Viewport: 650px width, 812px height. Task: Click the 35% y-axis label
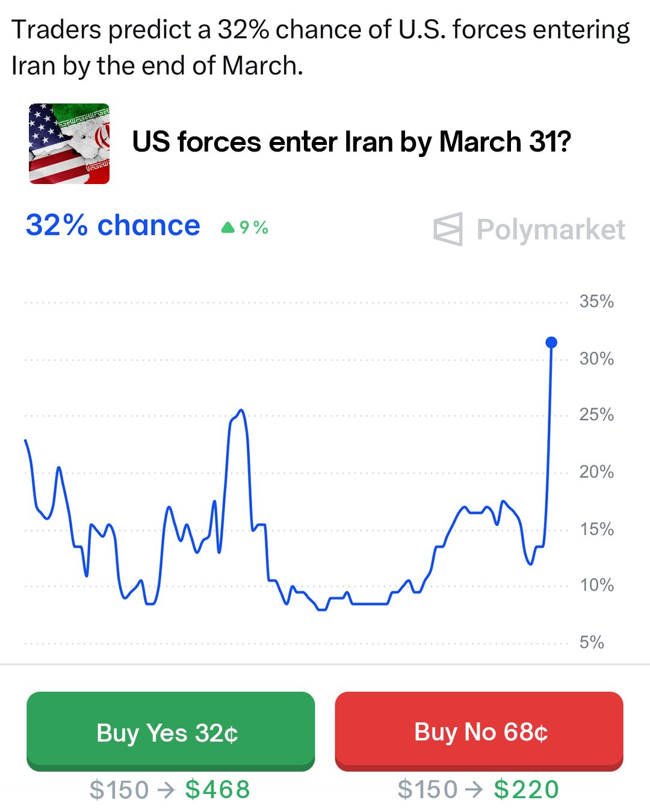coord(596,301)
